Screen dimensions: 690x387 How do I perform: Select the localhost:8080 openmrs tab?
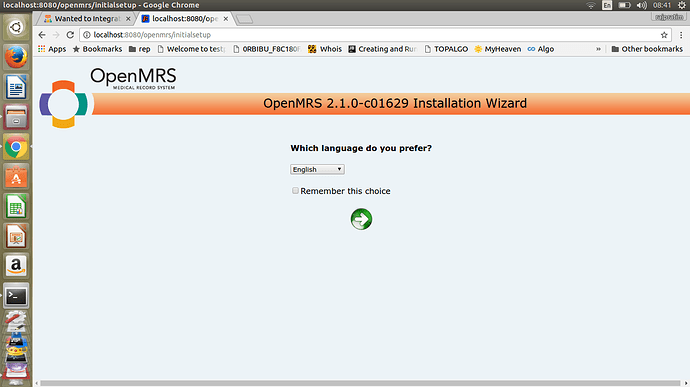click(x=185, y=19)
